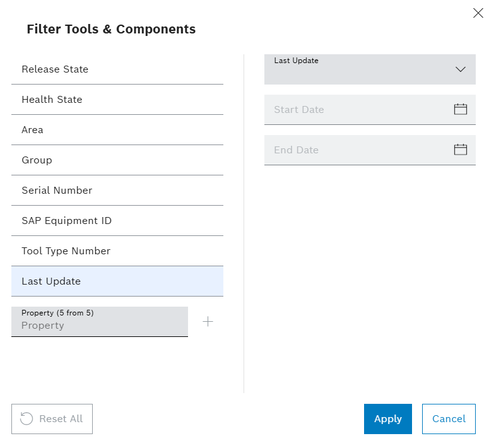Apply the selected filters
Image resolution: width=489 pixels, height=448 pixels.
(387, 419)
